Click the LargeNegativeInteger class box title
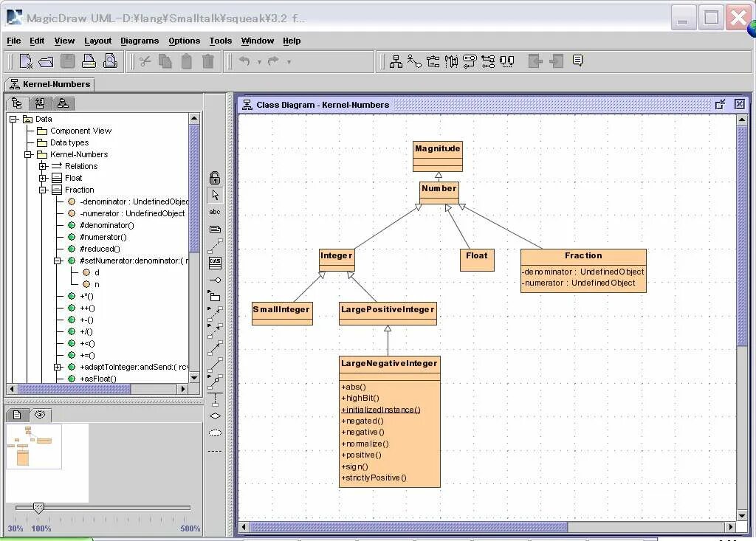This screenshot has height=541, width=756. coord(389,363)
